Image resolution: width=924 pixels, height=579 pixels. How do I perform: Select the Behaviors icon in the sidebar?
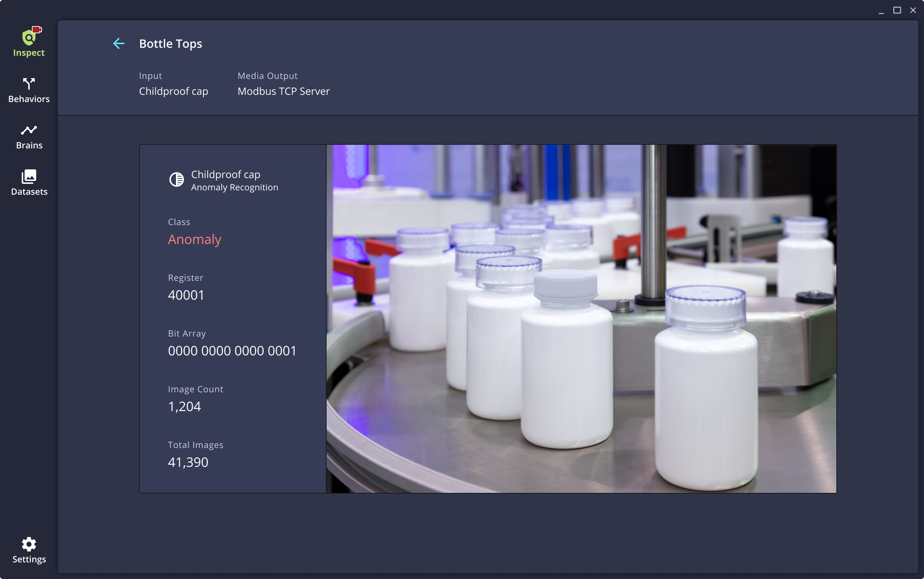[x=29, y=89]
